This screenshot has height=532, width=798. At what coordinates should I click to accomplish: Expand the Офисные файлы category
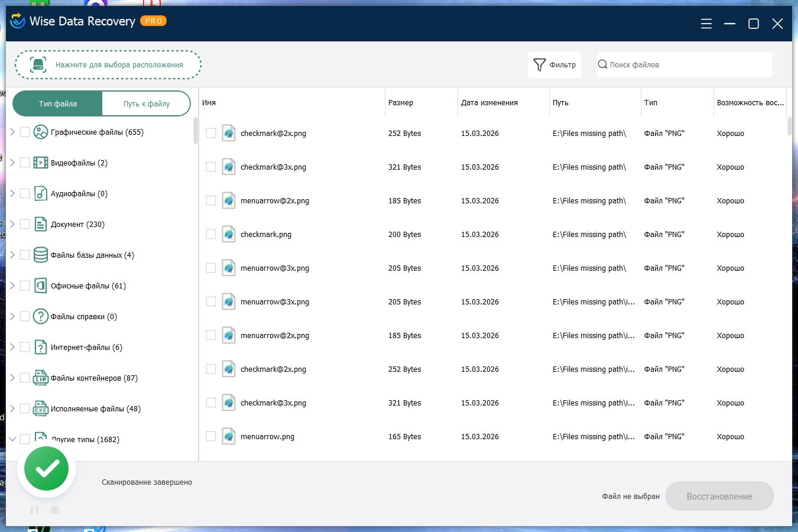pyautogui.click(x=12, y=286)
